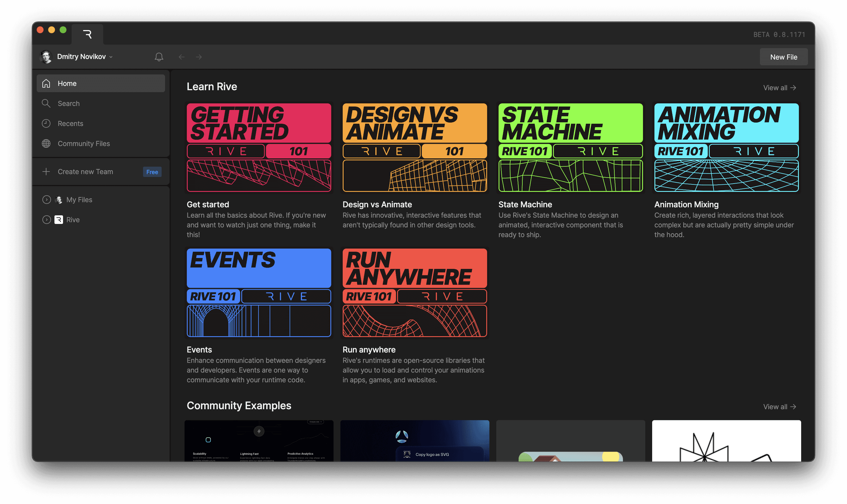Click the Rive team logo icon in sidebar
Screen dimensions: 847x504
[58, 220]
